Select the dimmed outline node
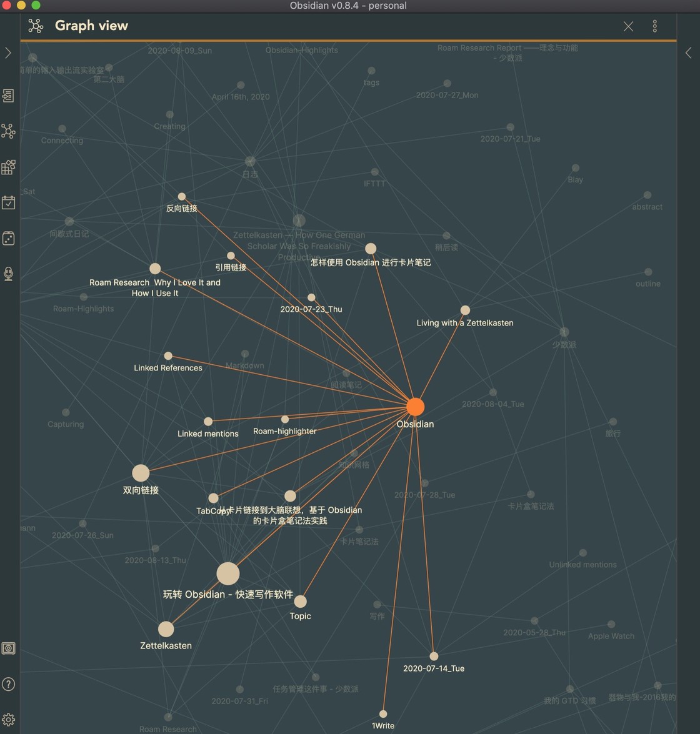The image size is (700, 734). [648, 272]
